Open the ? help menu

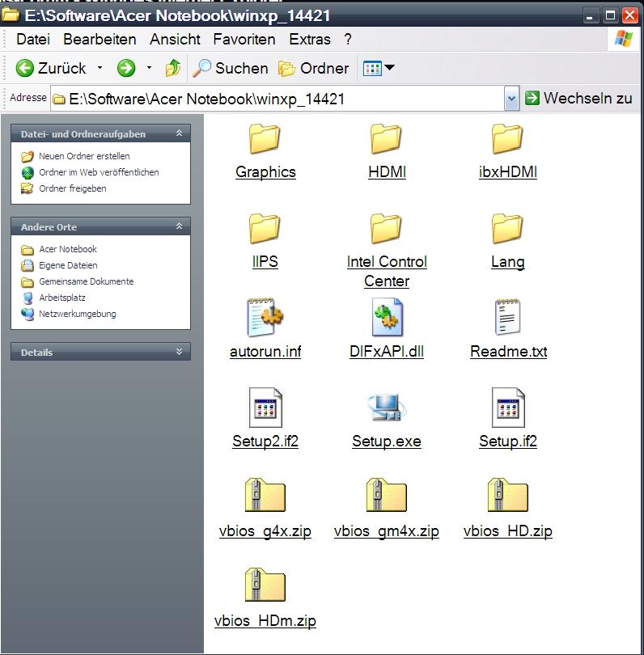pyautogui.click(x=348, y=40)
